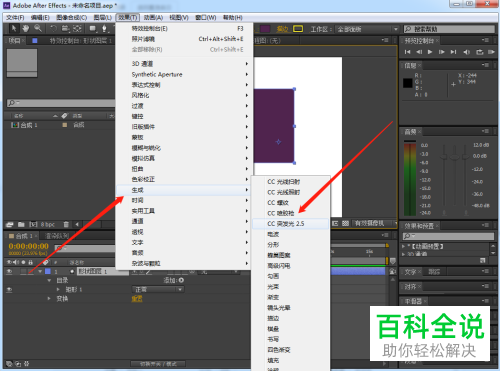Toggle visibility eye of 矩形 1 row
This screenshot has height=371, width=500.
9,290
